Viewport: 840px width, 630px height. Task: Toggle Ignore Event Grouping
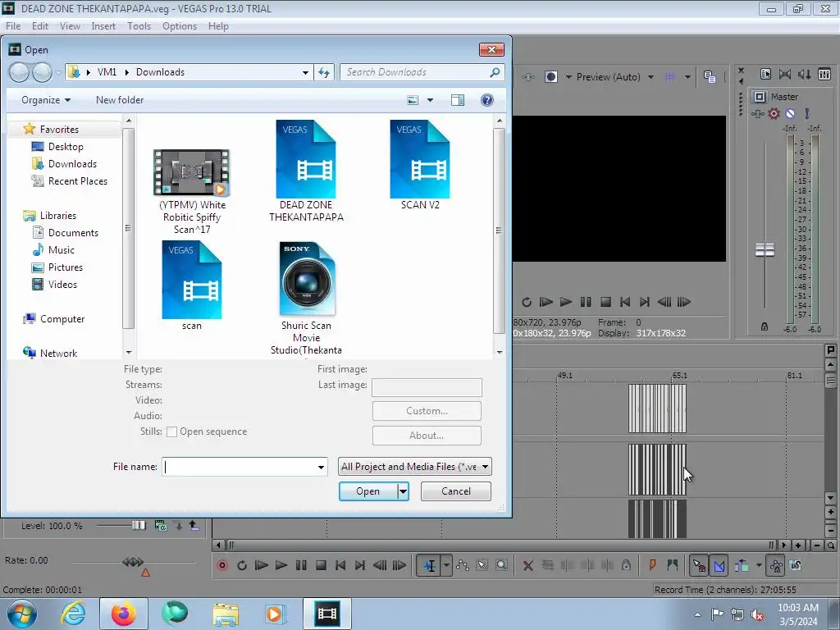coord(796,565)
